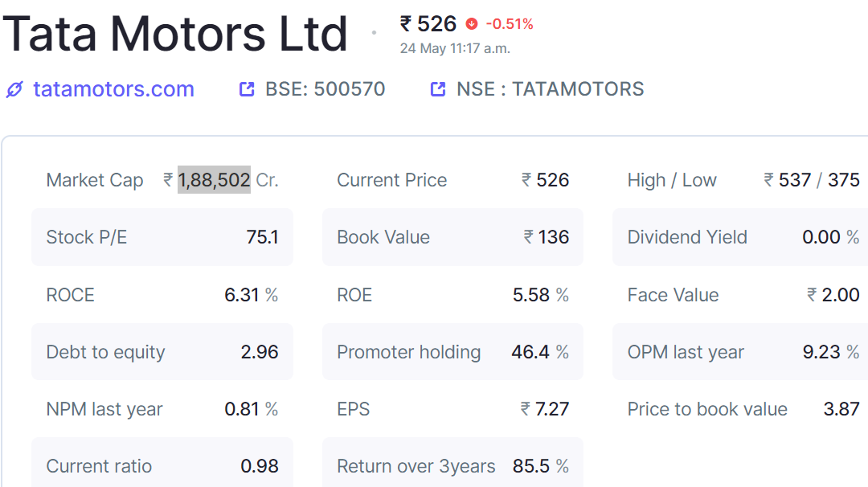868x487 pixels.
Task: Select the Dividend Yield ratio row
Action: [x=740, y=237]
